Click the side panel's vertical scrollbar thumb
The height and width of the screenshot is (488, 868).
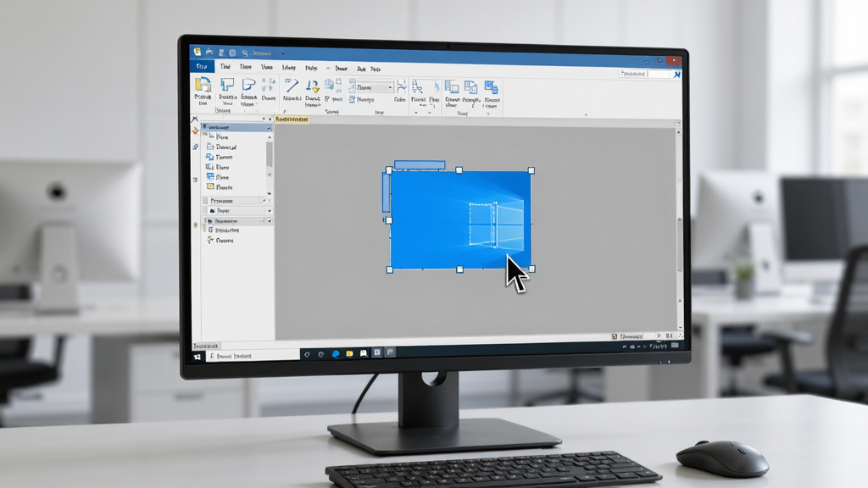270,154
